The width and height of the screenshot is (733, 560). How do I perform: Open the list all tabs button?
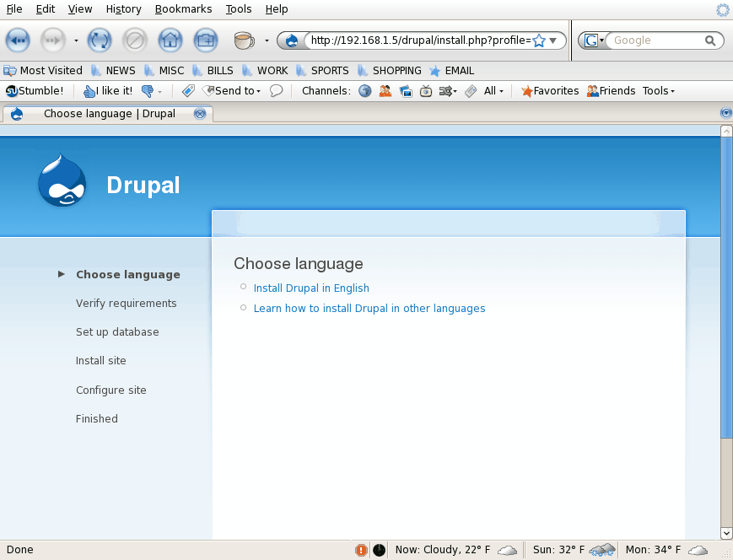(x=726, y=113)
